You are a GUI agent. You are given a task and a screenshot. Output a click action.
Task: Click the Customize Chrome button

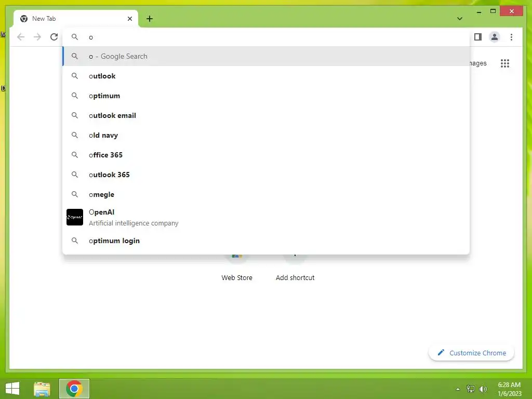pos(472,353)
